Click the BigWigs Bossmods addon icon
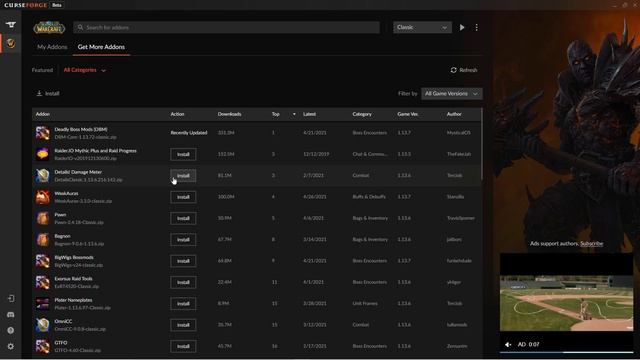Image resolution: width=640 pixels, height=360 pixels. [42, 261]
